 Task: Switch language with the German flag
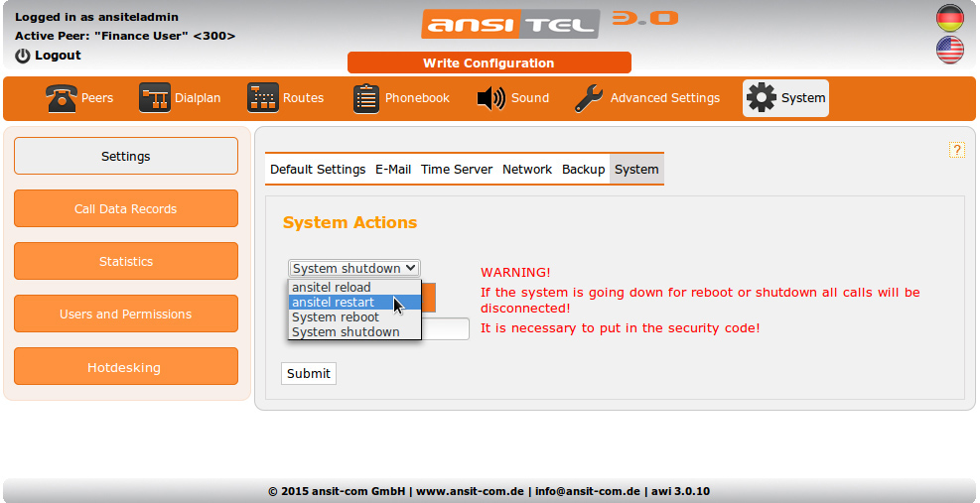coord(950,19)
